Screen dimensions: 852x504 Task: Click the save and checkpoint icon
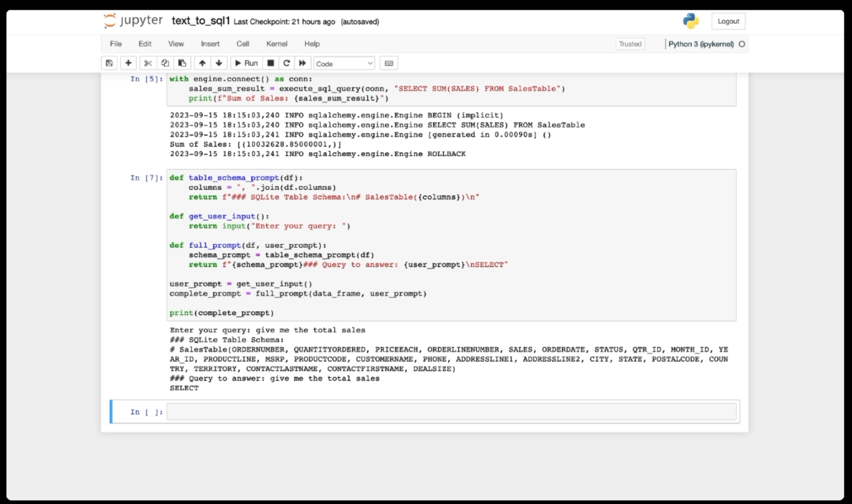[109, 63]
